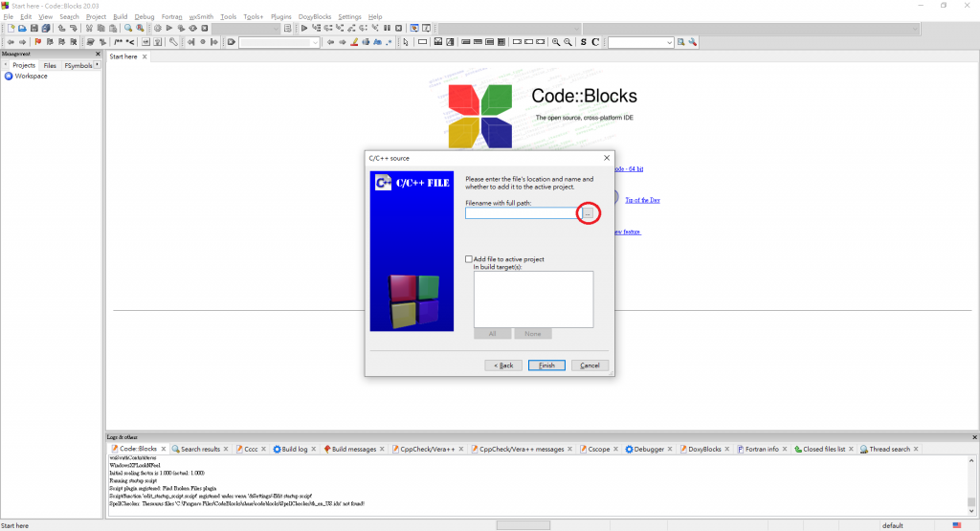Click the Redo toolbar icon

click(73, 28)
